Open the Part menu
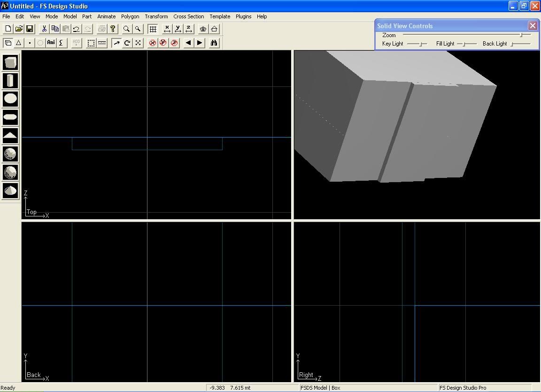 click(87, 16)
